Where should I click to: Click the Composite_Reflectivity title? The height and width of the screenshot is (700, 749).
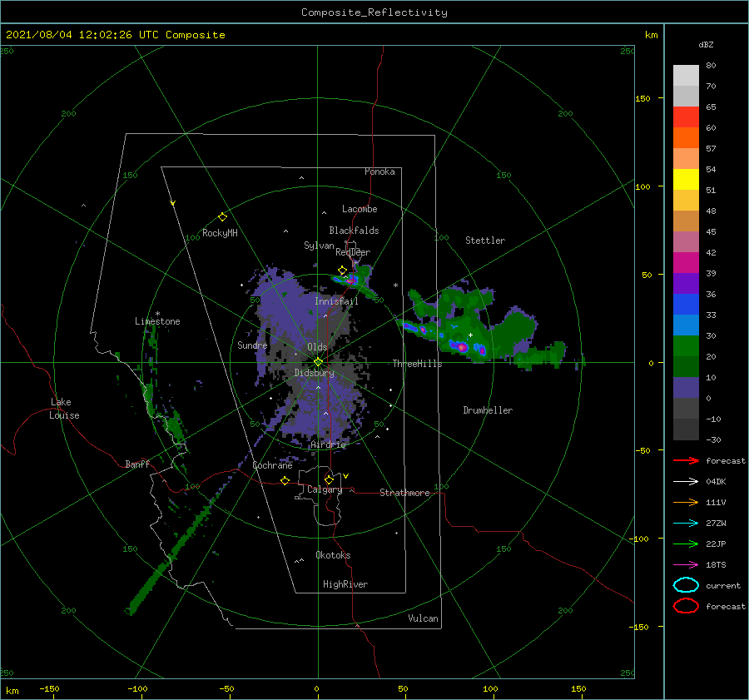click(374, 12)
